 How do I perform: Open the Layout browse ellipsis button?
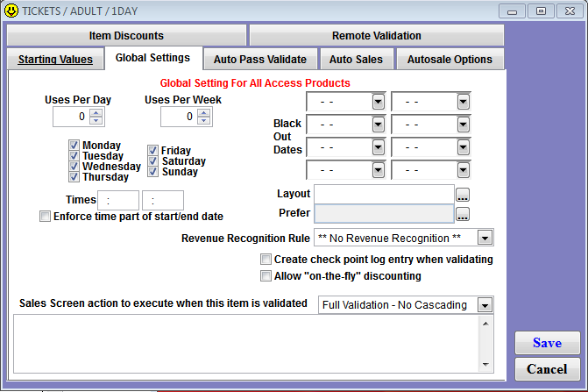point(463,195)
